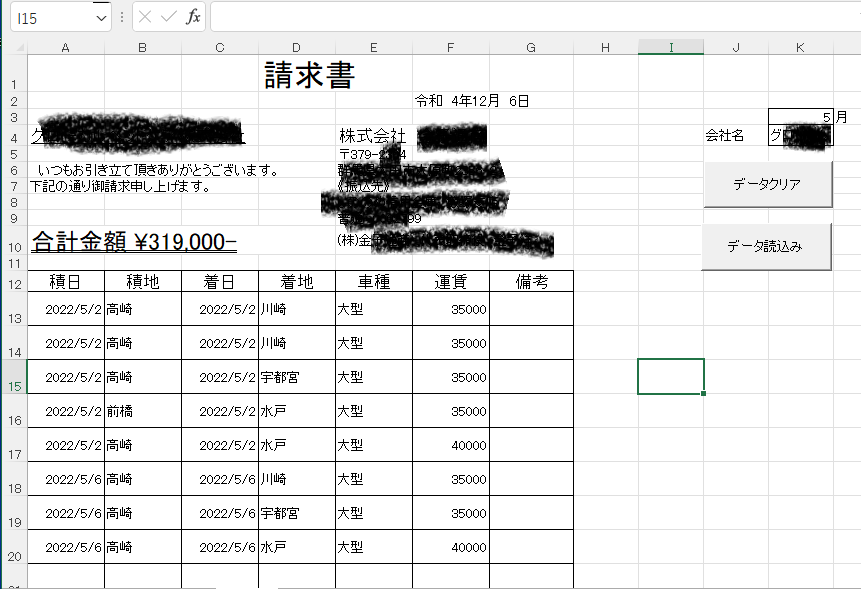Click the 積地 table header
Image resolution: width=861 pixels, height=589 pixels.
(x=143, y=282)
